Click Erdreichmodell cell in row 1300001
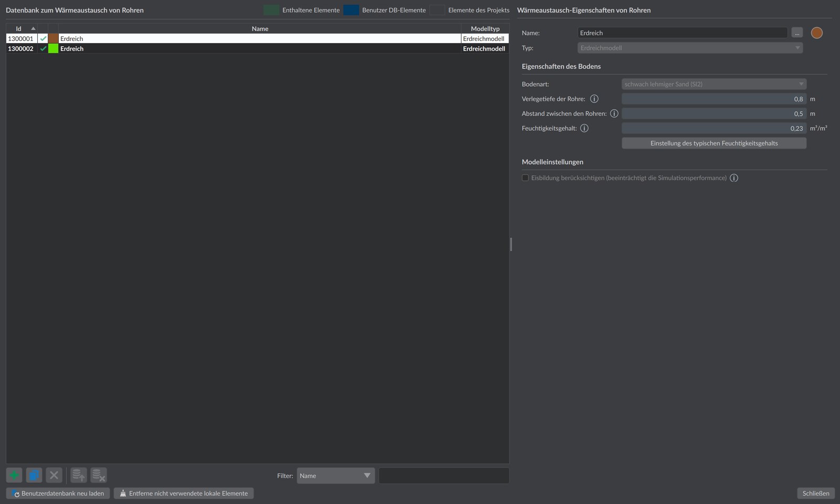 485,38
